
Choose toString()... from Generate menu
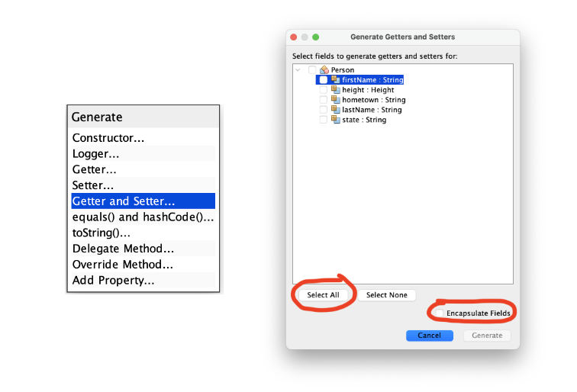pyautogui.click(x=143, y=233)
